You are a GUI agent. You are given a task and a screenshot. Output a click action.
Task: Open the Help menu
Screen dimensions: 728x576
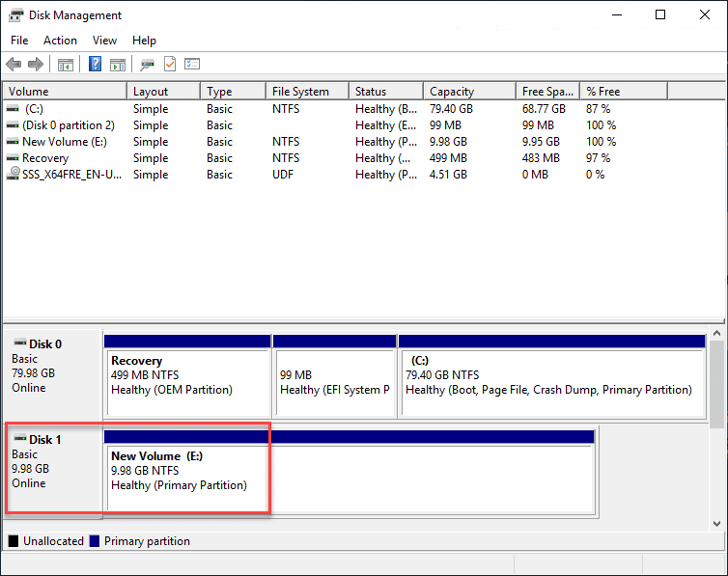pyautogui.click(x=144, y=41)
